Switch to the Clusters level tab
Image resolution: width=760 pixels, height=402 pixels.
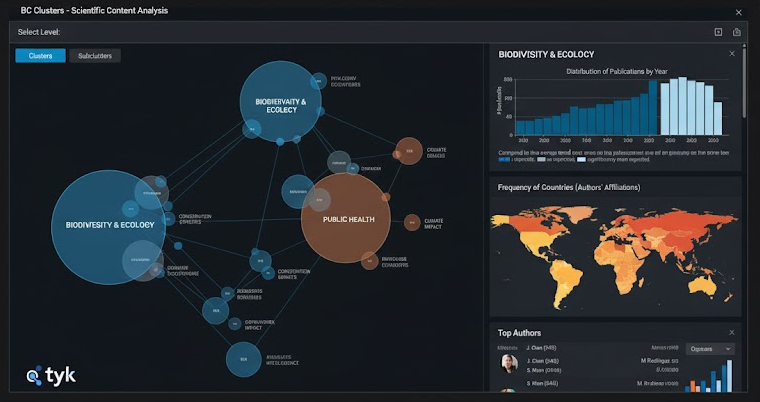tap(41, 56)
